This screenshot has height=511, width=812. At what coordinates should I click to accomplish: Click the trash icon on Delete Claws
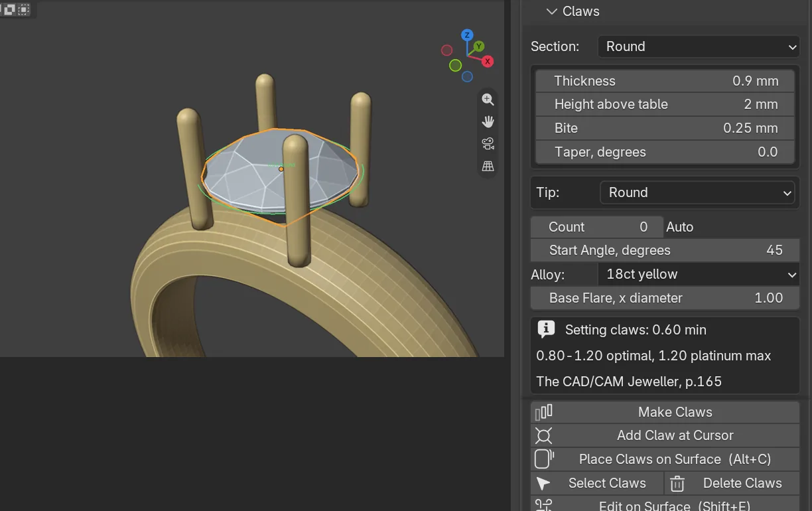[x=677, y=483]
